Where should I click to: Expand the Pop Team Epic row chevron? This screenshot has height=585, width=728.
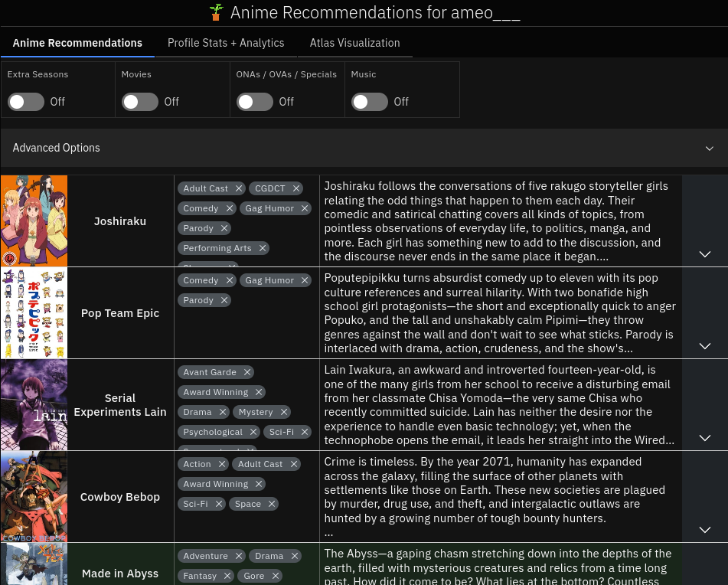pos(705,346)
